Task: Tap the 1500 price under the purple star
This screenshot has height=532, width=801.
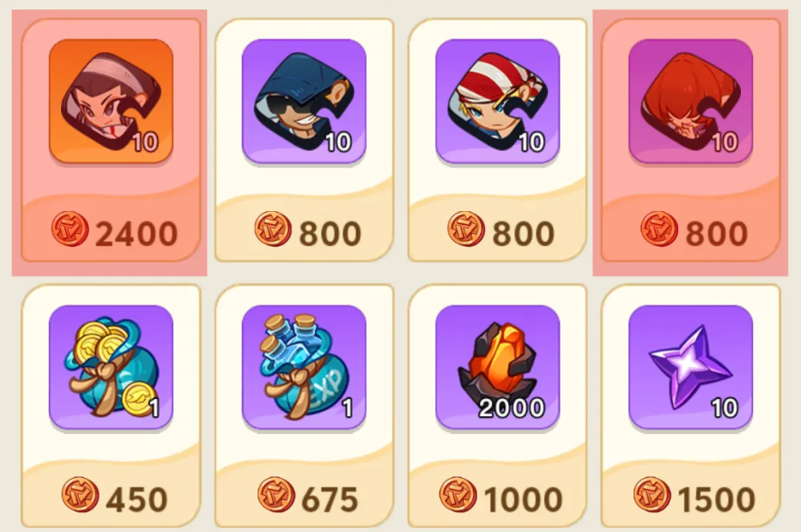Action: [x=716, y=499]
